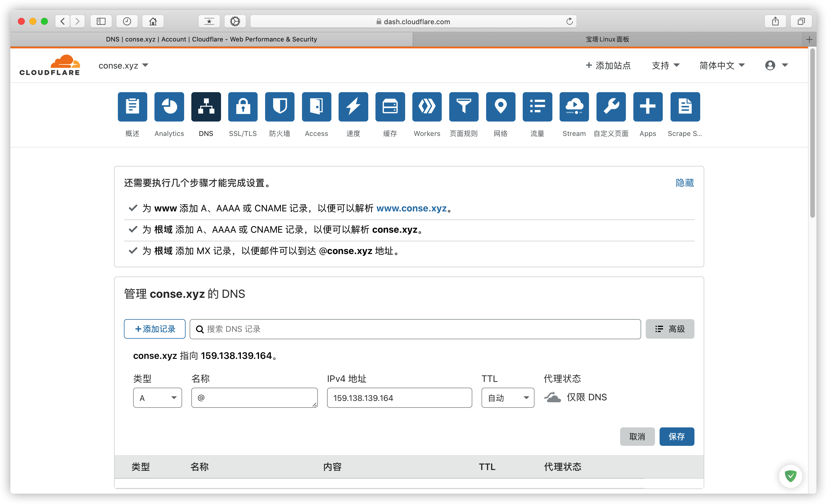Click the TTL table column header
Viewport: 827px width, 504px height.
[x=487, y=467]
